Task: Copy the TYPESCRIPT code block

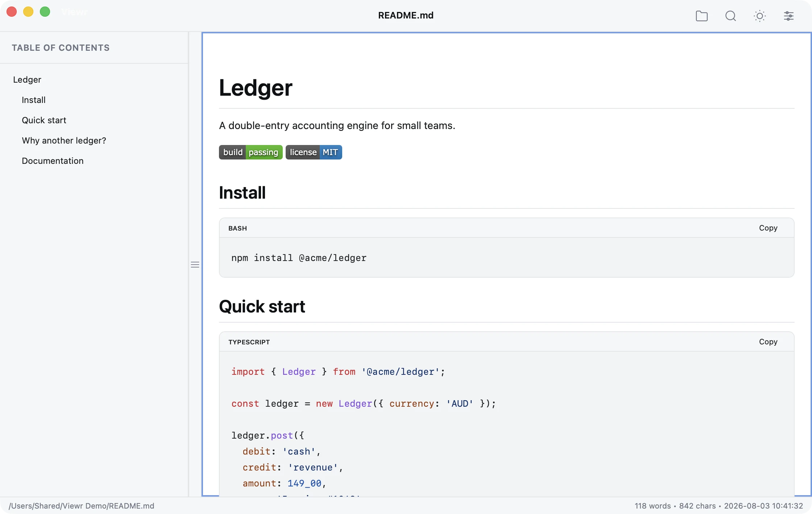Action: [x=768, y=342]
